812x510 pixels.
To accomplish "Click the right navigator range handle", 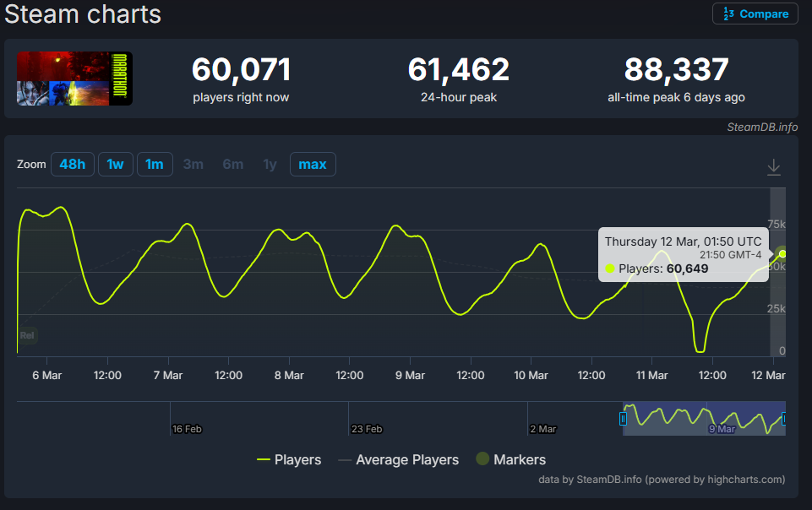I will coord(785,419).
